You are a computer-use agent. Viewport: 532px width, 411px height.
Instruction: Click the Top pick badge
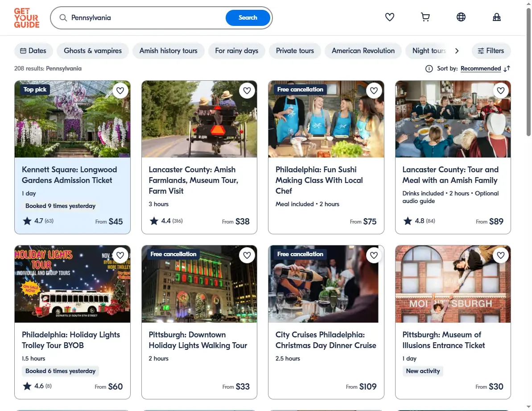pyautogui.click(x=35, y=90)
